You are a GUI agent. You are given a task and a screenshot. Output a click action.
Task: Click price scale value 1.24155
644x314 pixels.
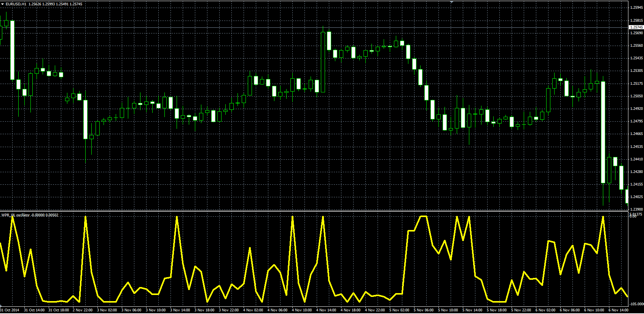pos(636,184)
